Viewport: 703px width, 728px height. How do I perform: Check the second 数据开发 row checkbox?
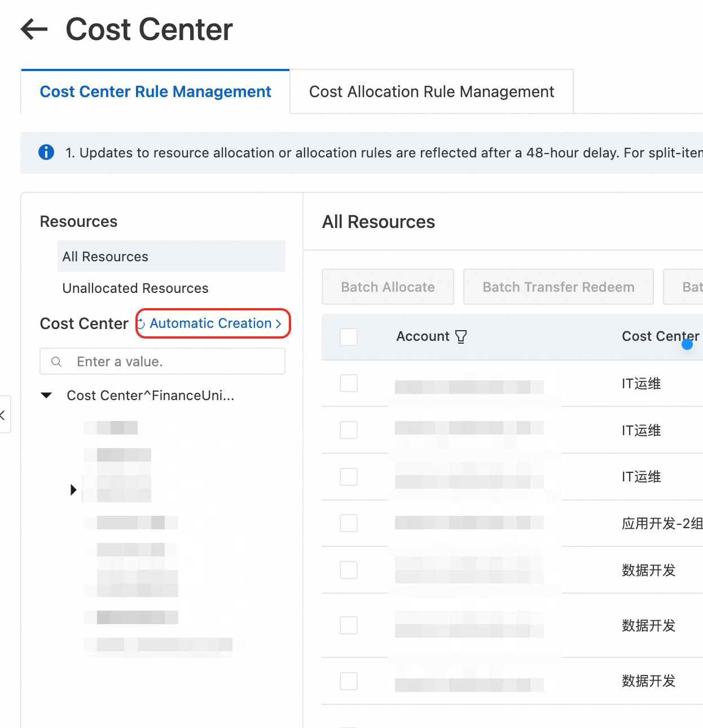pos(349,625)
